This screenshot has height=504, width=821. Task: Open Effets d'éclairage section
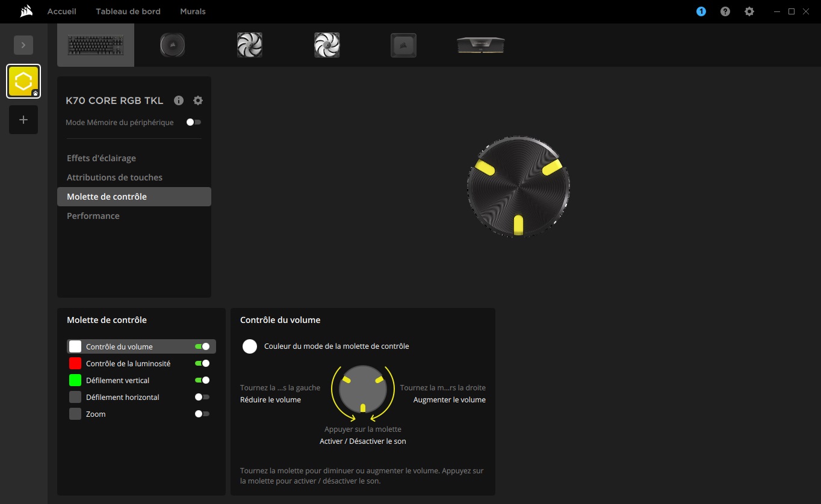[x=101, y=158]
